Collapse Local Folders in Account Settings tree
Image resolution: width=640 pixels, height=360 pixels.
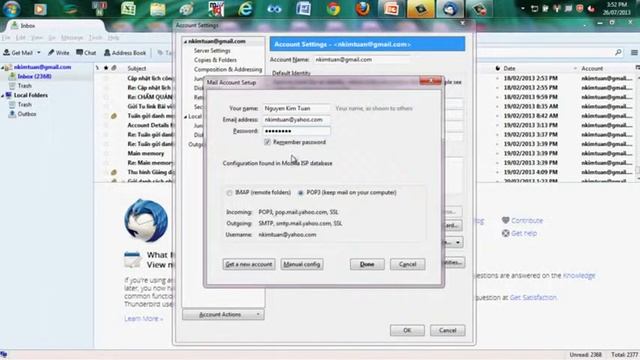(x=185, y=117)
